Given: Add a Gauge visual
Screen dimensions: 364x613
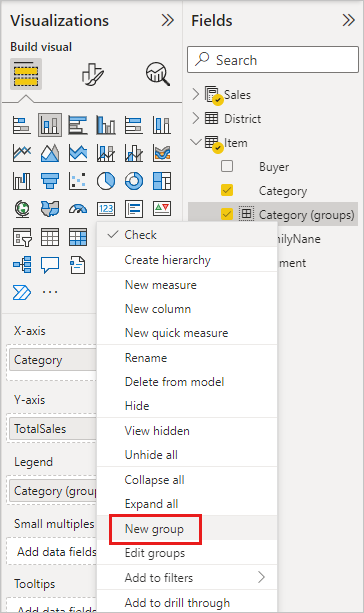Looking at the screenshot, I should click(x=78, y=209).
